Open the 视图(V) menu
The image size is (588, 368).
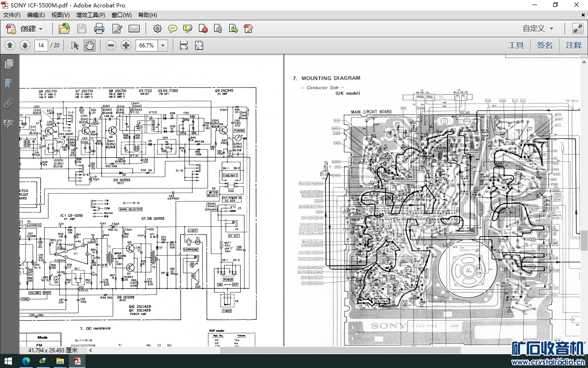60,15
